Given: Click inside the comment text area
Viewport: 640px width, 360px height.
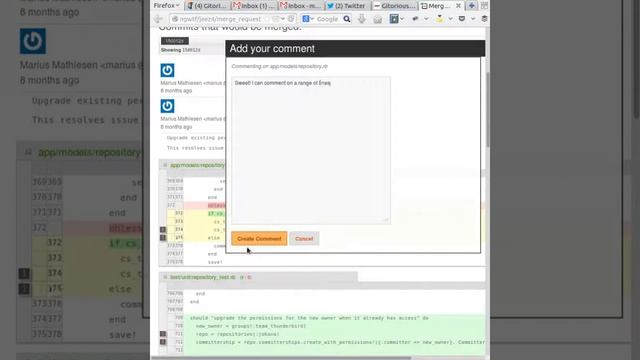Looking at the screenshot, I should click(311, 150).
